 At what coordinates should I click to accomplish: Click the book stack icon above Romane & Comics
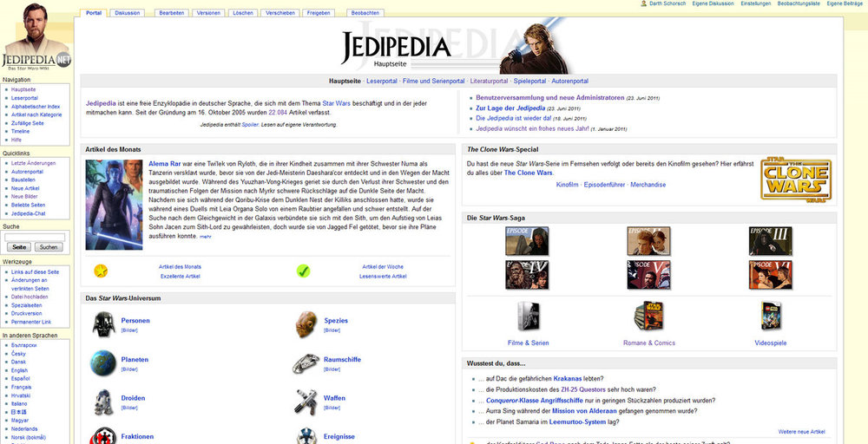[648, 317]
